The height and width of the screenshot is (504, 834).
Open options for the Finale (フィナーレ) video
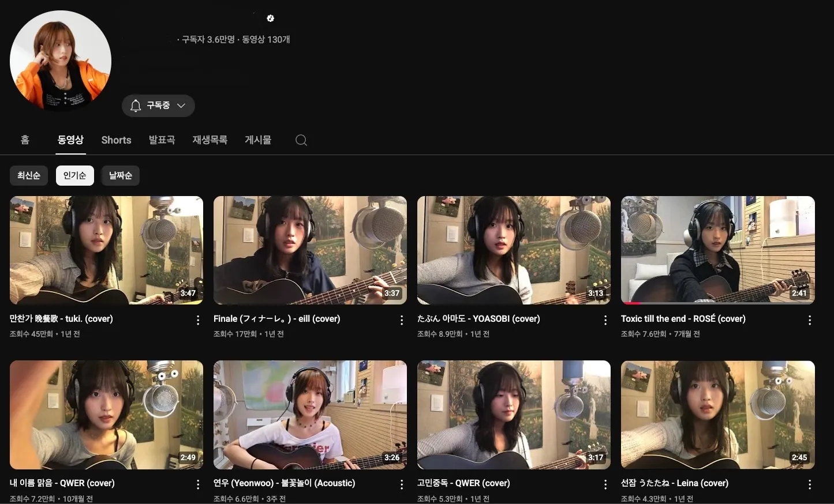pyautogui.click(x=402, y=319)
